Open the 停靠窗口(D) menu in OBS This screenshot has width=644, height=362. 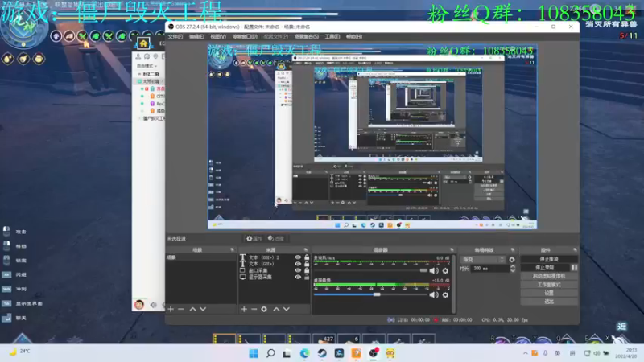tap(245, 36)
